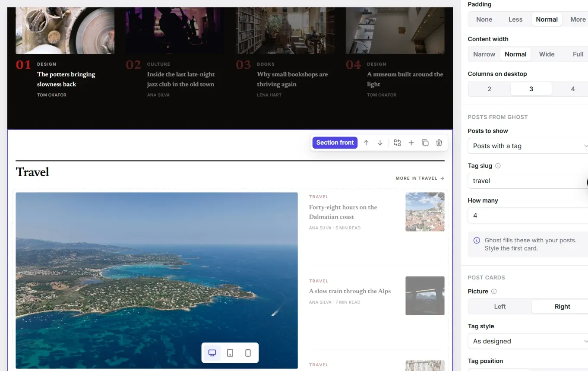588x371 pixels.
Task: Select Normal content width
Action: [515, 54]
